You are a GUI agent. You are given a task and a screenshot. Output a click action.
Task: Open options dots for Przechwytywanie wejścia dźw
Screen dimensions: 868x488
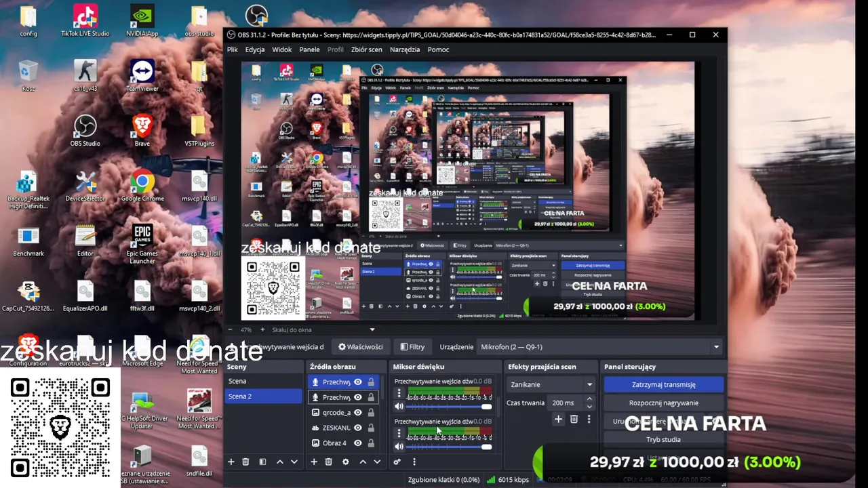[399, 393]
